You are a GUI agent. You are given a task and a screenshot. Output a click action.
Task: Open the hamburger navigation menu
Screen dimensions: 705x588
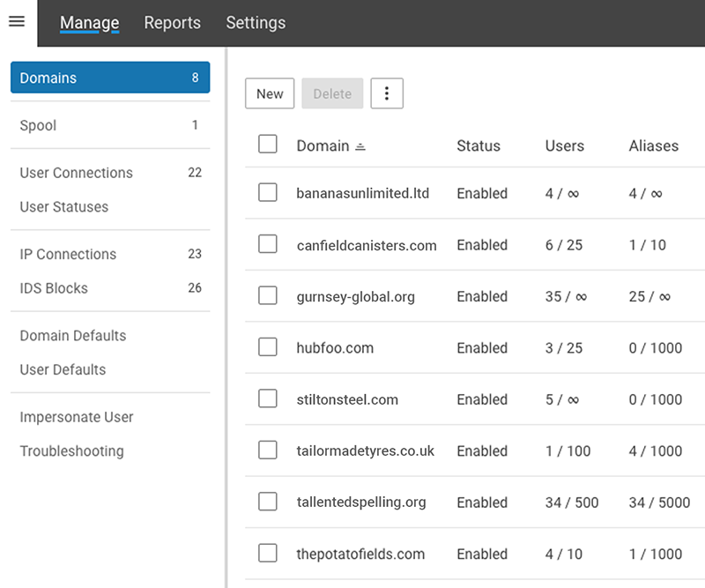(17, 21)
